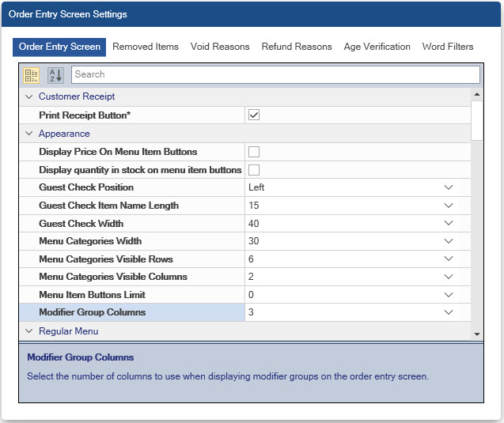Collapse the Regular Menu section
The height and width of the screenshot is (423, 504).
29,331
